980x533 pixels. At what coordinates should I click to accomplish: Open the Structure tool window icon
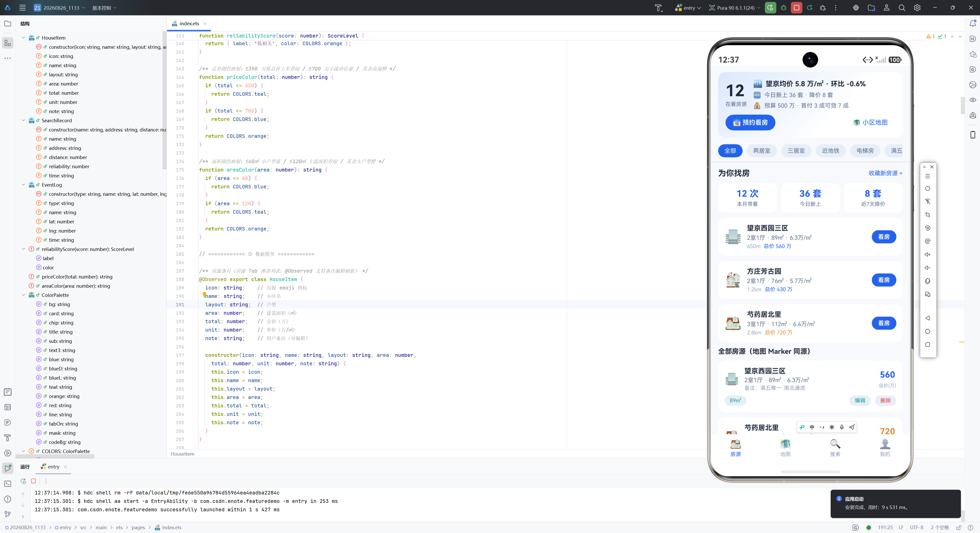pyautogui.click(x=8, y=43)
